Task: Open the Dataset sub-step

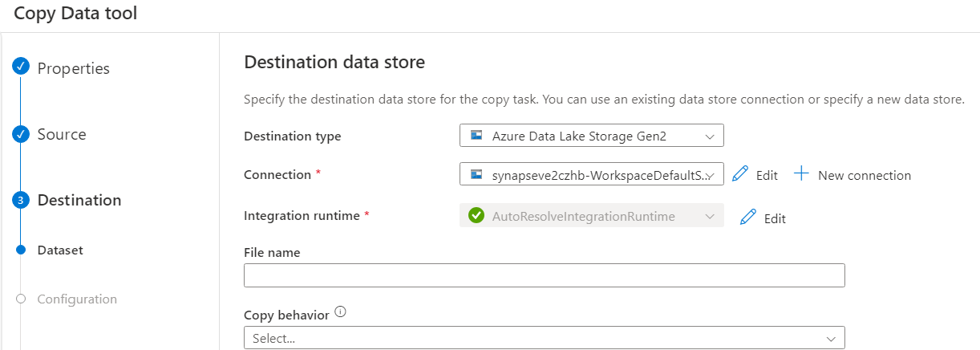Action: click(60, 250)
